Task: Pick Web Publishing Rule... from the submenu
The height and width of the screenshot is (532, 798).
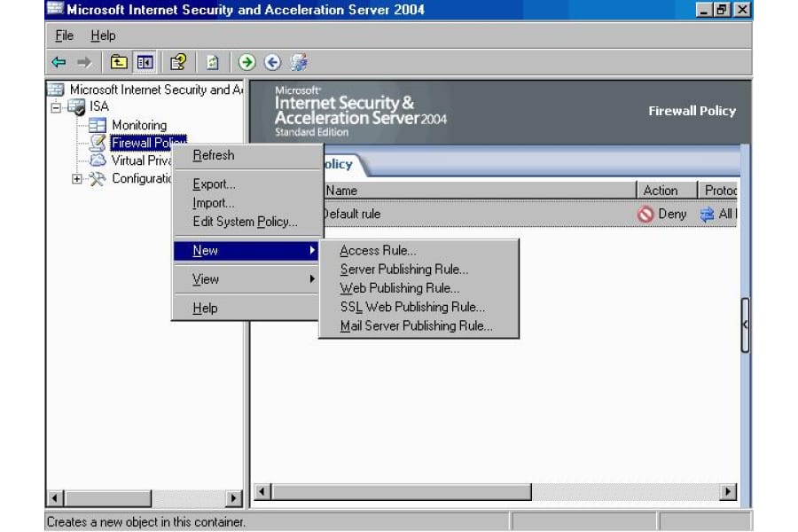Action: tap(419, 288)
